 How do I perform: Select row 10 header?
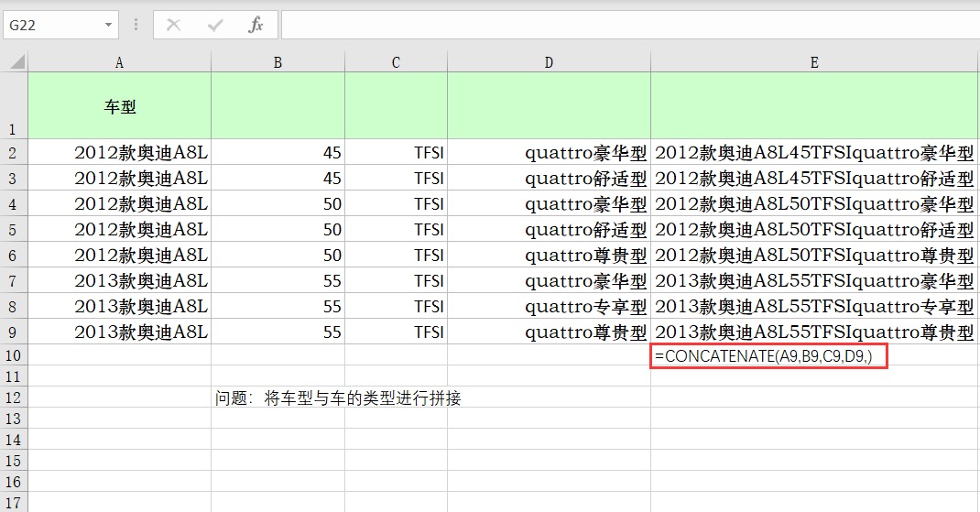click(x=13, y=355)
